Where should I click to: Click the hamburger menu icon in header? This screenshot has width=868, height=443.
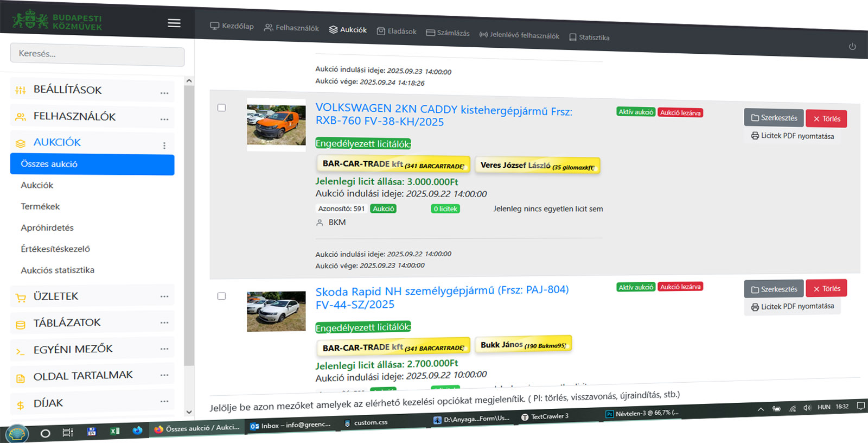[x=174, y=23]
